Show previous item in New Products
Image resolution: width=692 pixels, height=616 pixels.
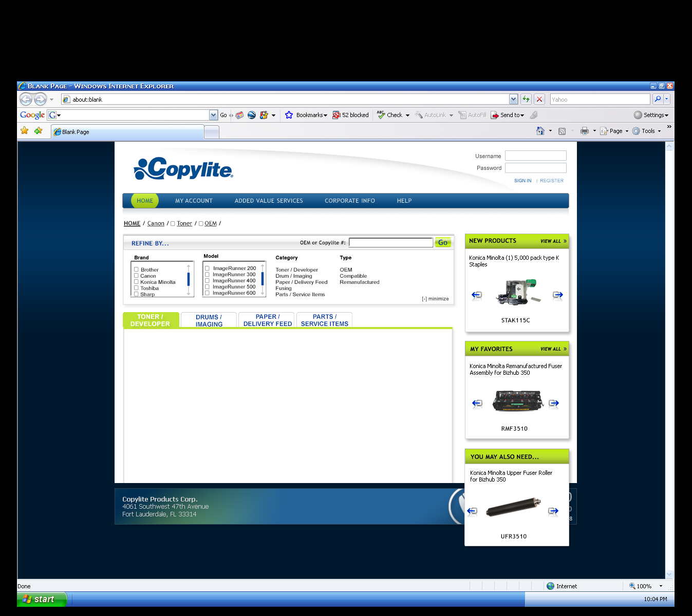pos(477,295)
